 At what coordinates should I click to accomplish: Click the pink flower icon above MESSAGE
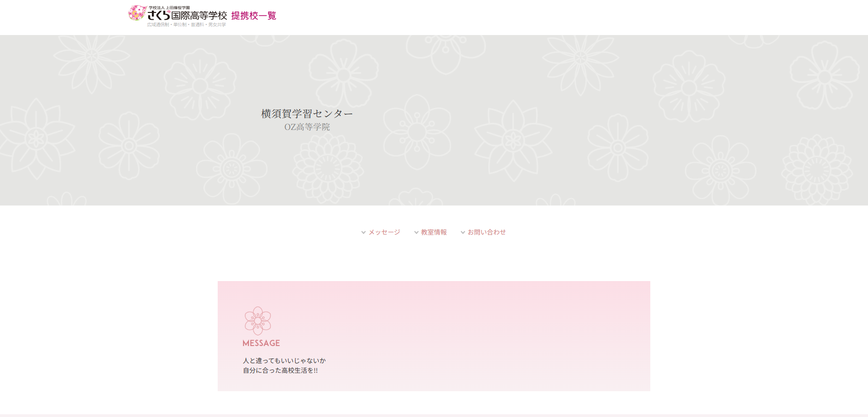[258, 321]
